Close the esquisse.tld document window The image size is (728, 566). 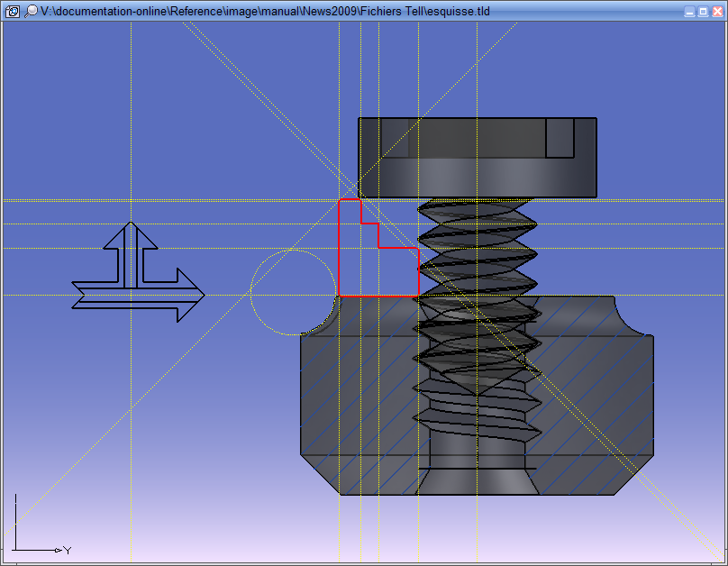[x=716, y=12]
